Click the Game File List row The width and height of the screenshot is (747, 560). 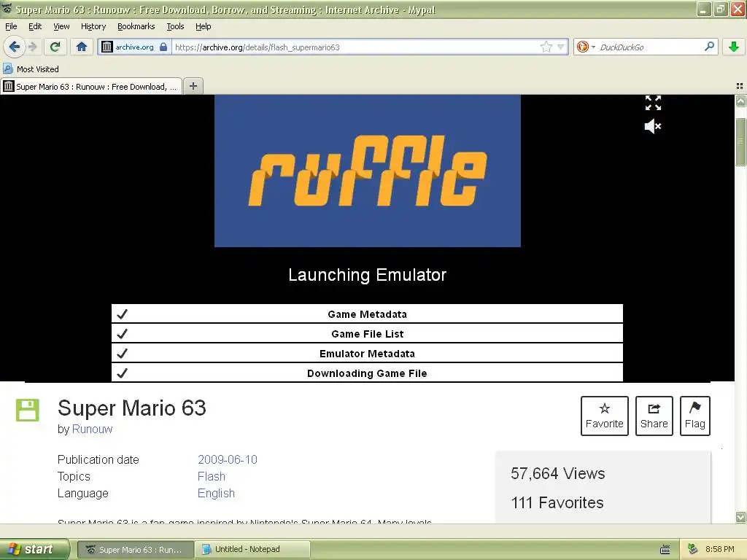click(x=367, y=333)
